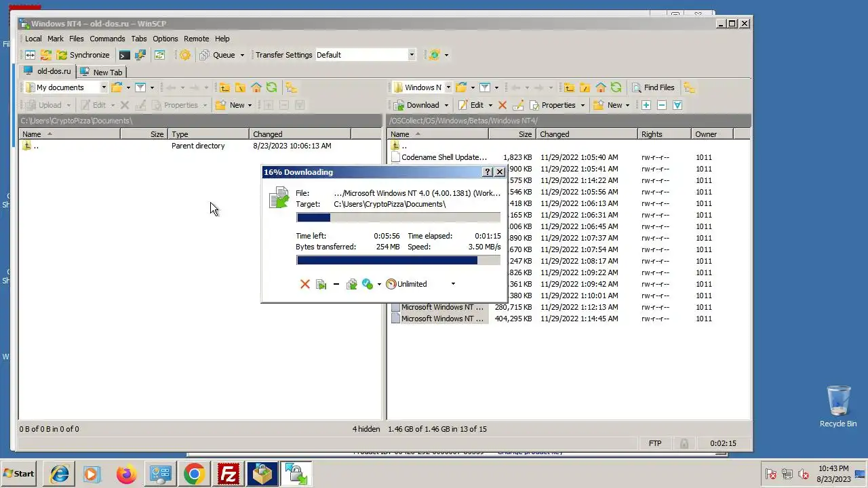Screen dimensions: 868x488
Task: Open the Tabs menu
Action: (x=139, y=39)
